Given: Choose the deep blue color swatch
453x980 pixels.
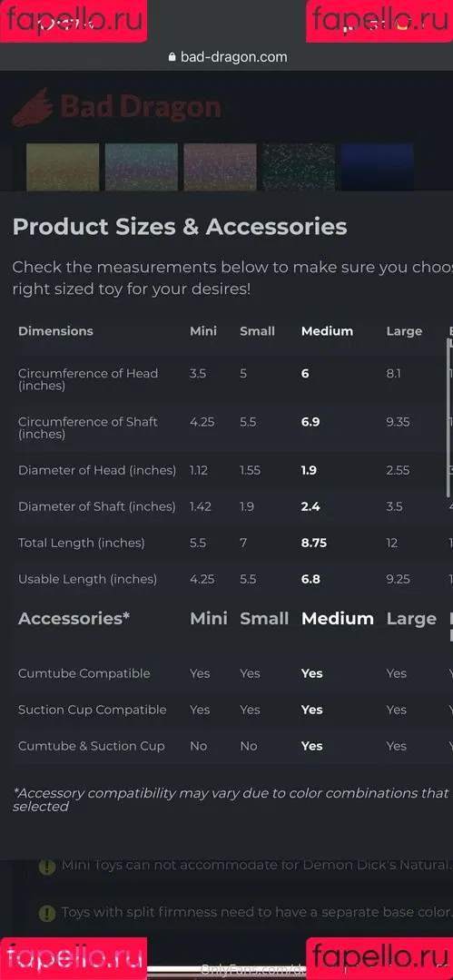Looking at the screenshot, I should click(378, 167).
